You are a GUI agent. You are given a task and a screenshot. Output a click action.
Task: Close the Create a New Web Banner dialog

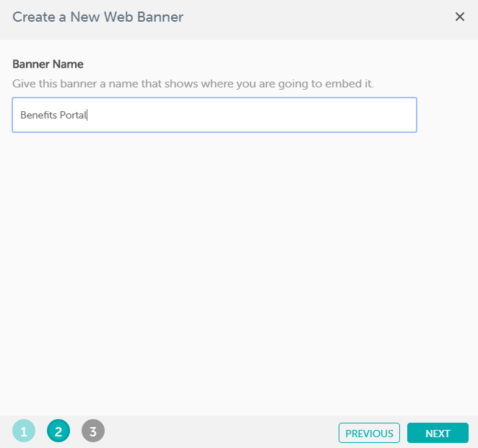459,17
